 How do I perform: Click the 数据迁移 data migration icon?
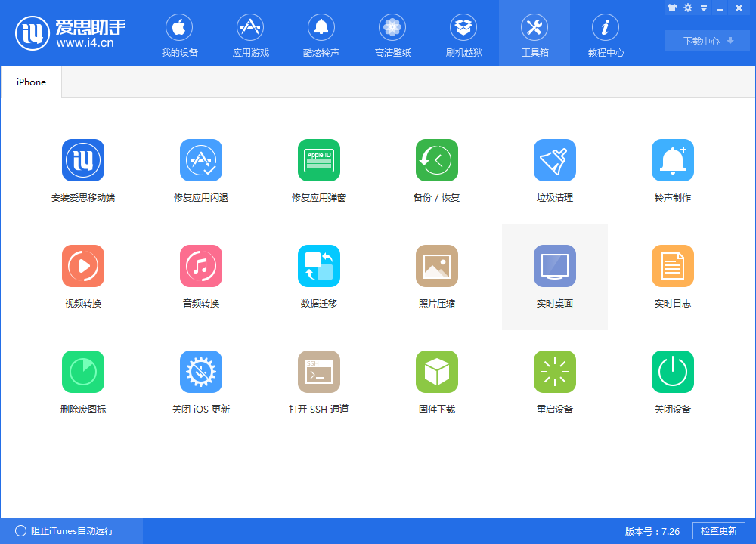click(319, 266)
